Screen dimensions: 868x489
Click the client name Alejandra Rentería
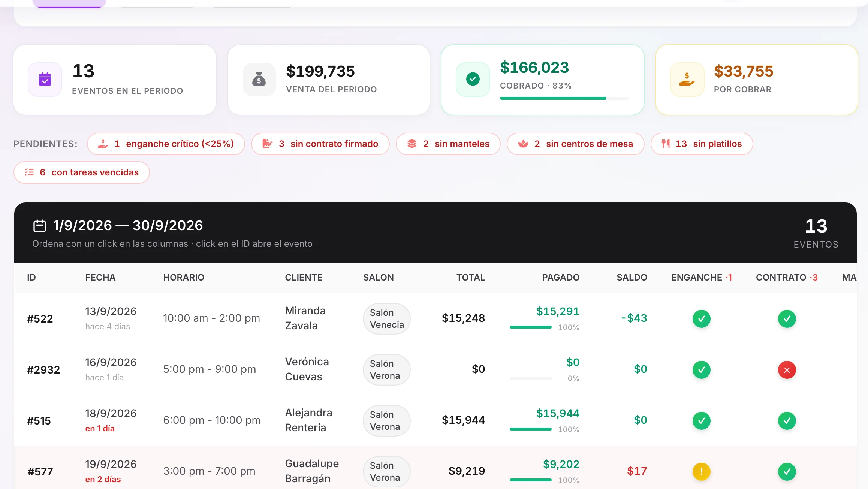pos(308,420)
